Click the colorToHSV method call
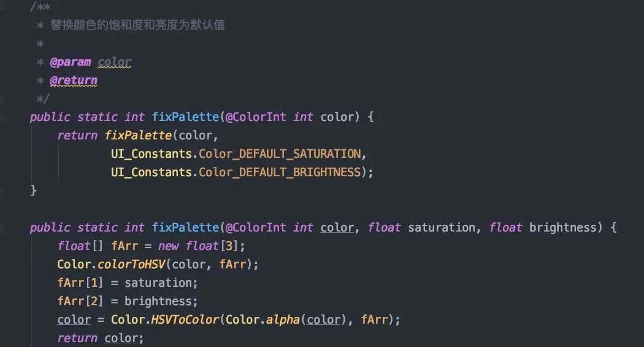The image size is (644, 347). click(x=131, y=264)
